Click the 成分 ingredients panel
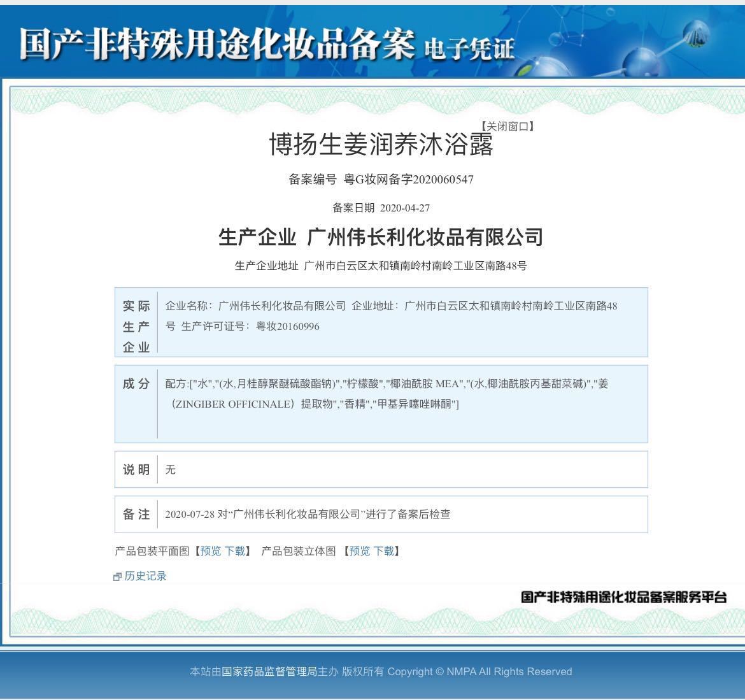This screenshot has width=745, height=700. coord(381,404)
